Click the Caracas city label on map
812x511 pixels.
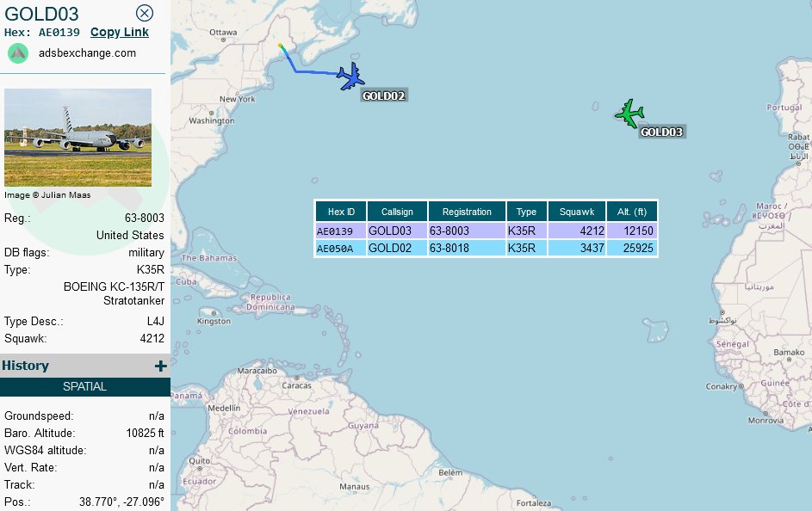[x=297, y=385]
